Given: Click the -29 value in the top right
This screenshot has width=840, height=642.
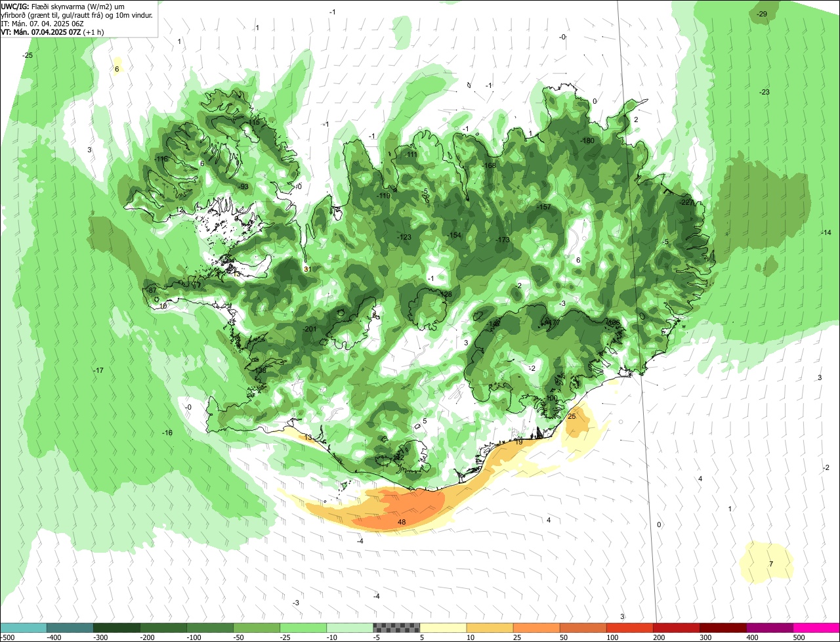Looking at the screenshot, I should [x=762, y=14].
